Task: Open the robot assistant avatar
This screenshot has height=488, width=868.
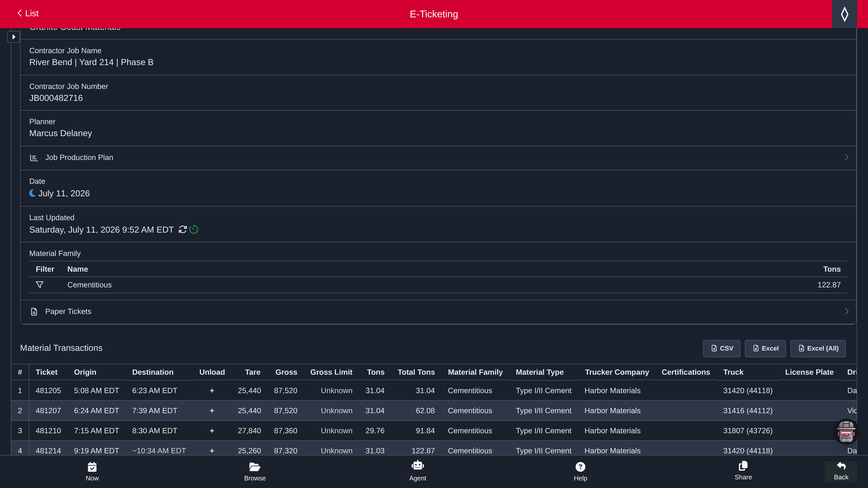Action: click(x=846, y=431)
